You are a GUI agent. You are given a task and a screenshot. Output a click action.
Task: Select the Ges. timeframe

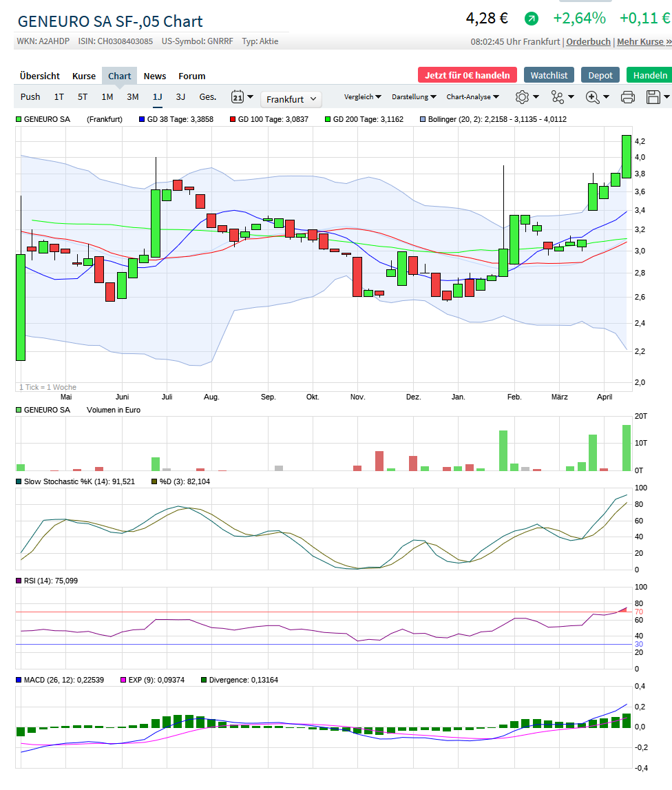click(x=207, y=96)
